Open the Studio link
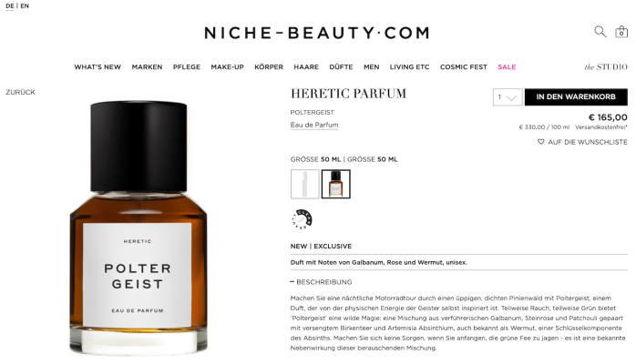 click(606, 66)
